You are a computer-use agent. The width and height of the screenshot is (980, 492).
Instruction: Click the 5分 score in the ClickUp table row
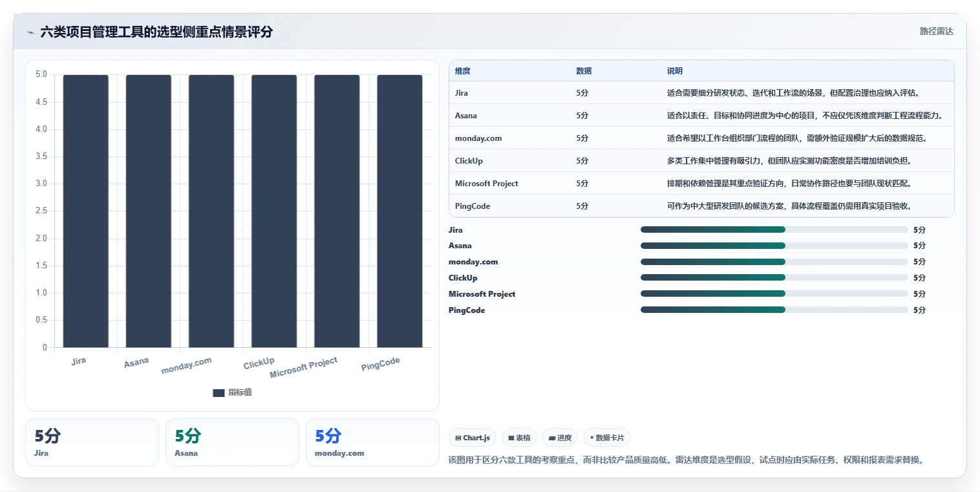coord(582,161)
